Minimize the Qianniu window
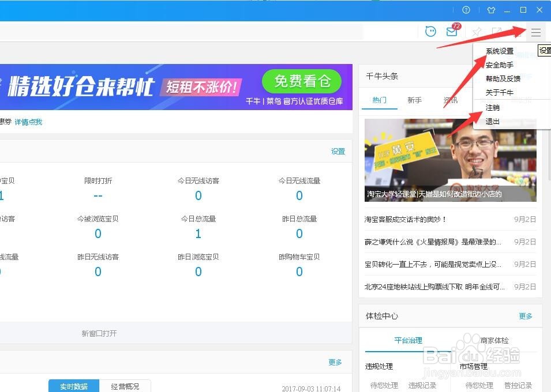Viewport: 551px width, 392px height. (507, 10)
